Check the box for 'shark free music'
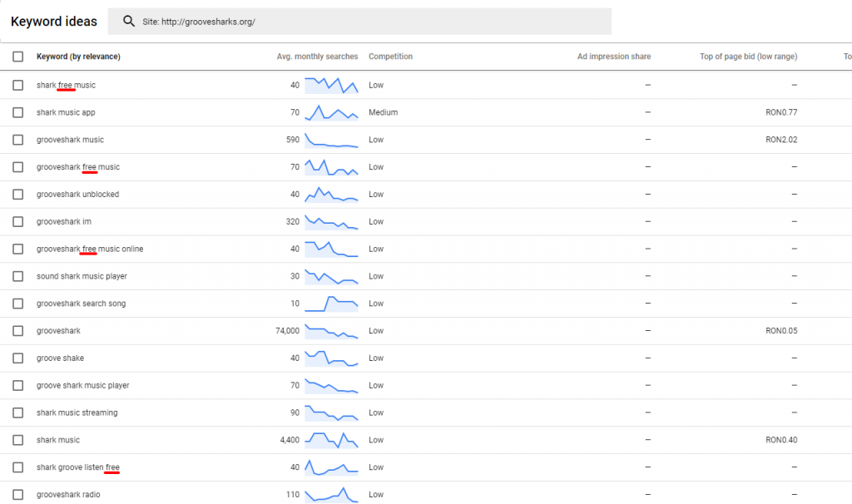The image size is (852, 504). [18, 86]
